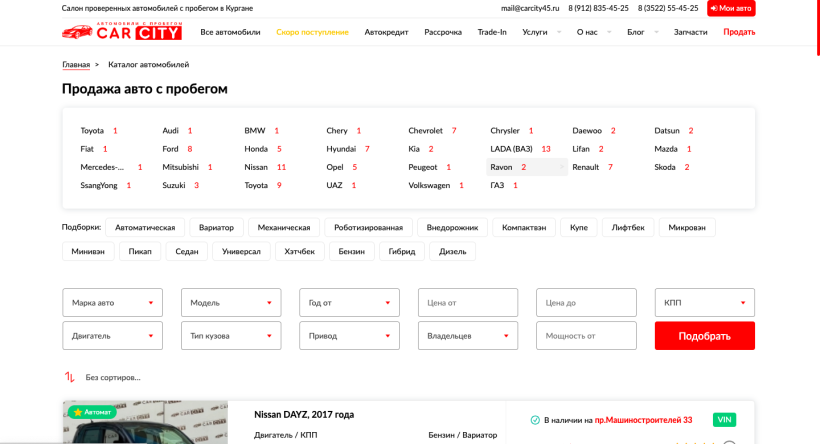Open the Двигатель dropdown

pyautogui.click(x=112, y=336)
